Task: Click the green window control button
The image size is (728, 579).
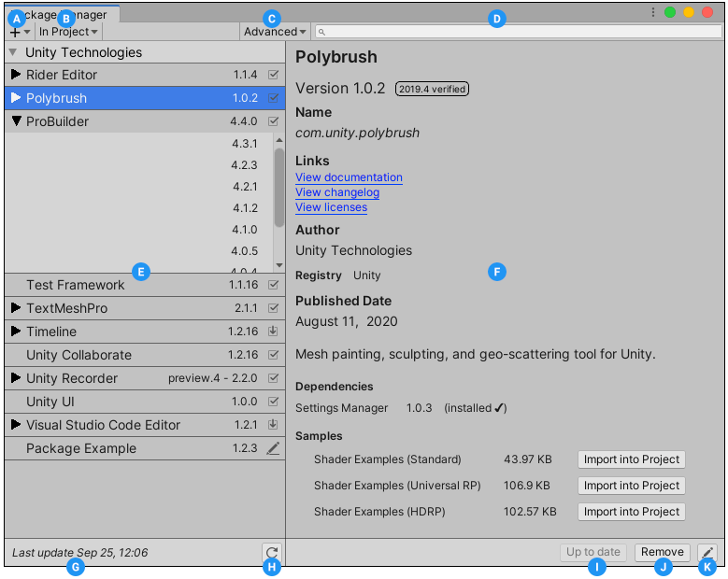Action: pyautogui.click(x=670, y=12)
